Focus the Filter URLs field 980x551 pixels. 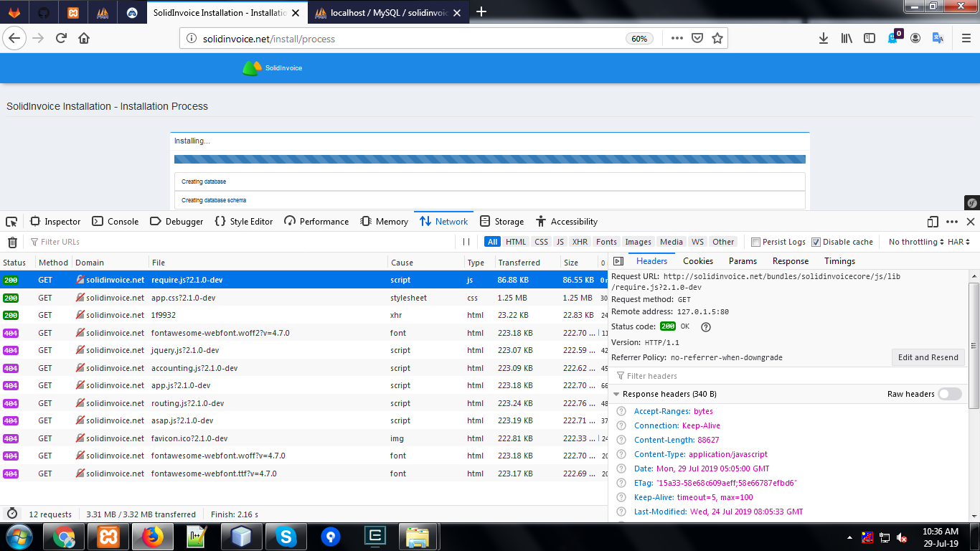(241, 242)
